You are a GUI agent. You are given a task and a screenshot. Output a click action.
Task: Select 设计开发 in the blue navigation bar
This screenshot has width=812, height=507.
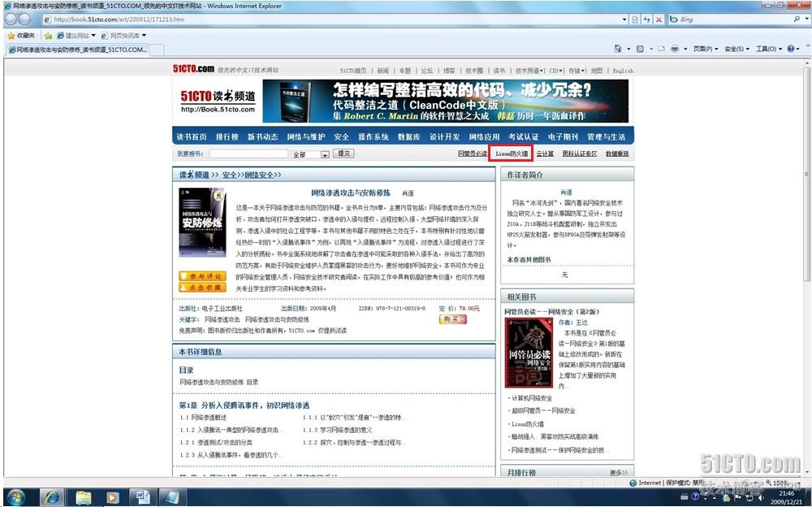(x=444, y=136)
